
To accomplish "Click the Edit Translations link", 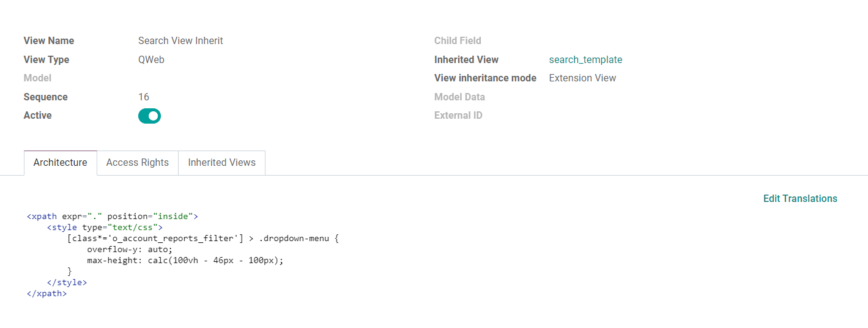I will pyautogui.click(x=799, y=198).
